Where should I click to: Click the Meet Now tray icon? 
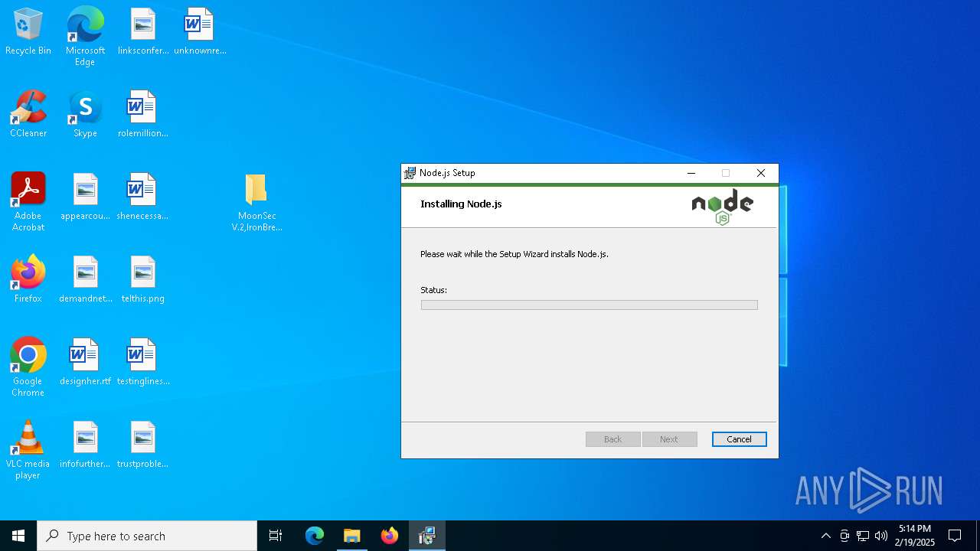tap(844, 536)
